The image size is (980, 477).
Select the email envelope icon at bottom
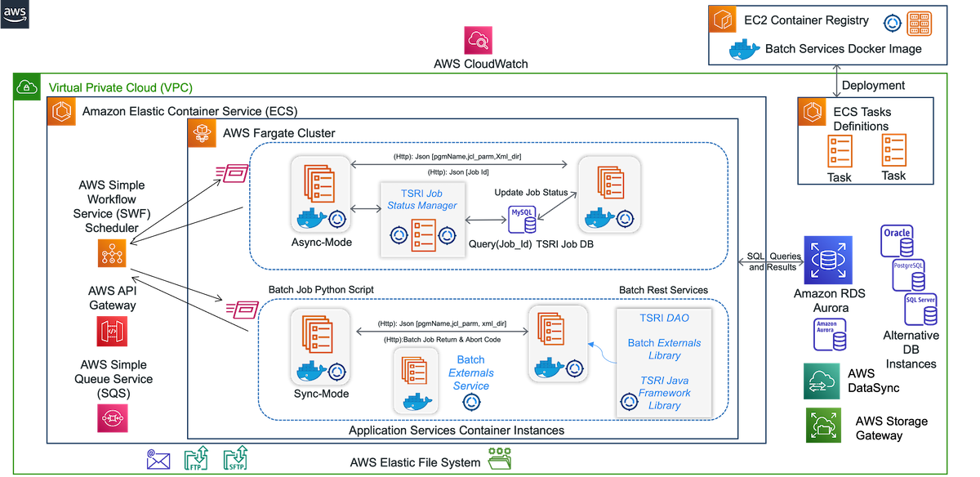(x=158, y=460)
